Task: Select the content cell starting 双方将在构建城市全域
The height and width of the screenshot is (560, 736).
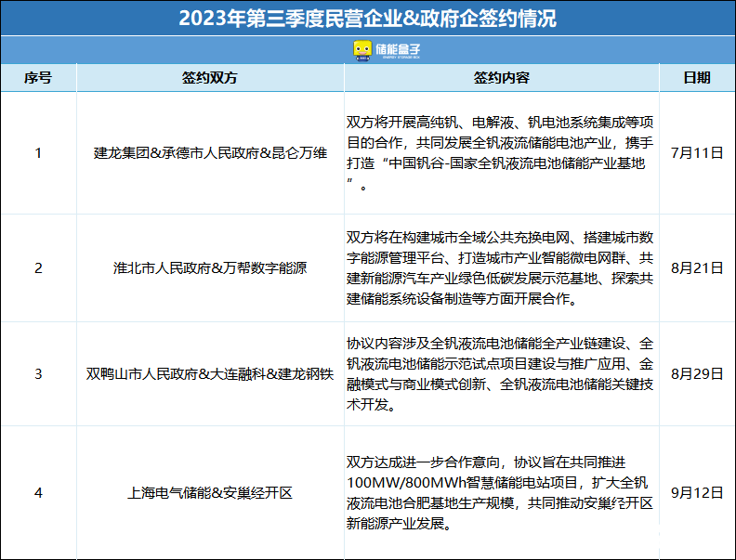Action: [501, 267]
